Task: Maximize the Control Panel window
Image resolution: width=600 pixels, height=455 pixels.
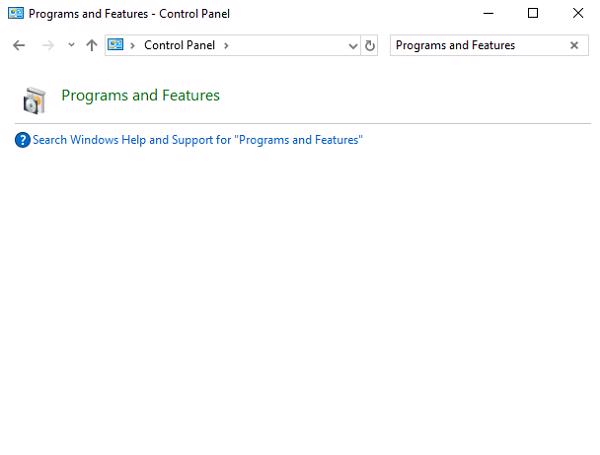Action: tap(533, 14)
